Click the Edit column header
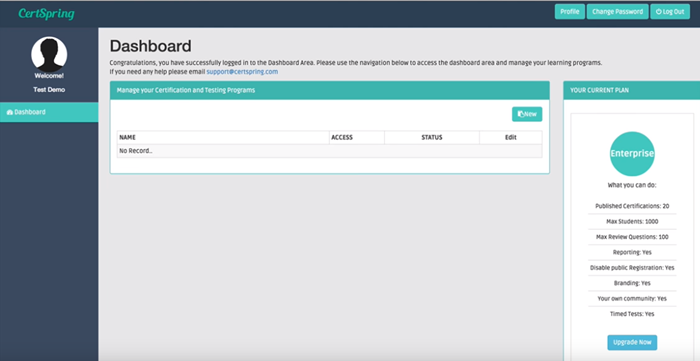The width and height of the screenshot is (700, 361). [x=511, y=137]
